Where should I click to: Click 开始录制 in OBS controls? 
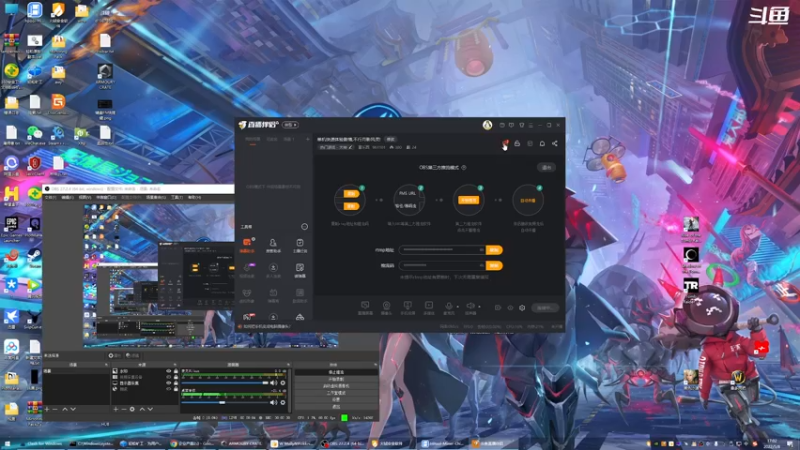[337, 379]
